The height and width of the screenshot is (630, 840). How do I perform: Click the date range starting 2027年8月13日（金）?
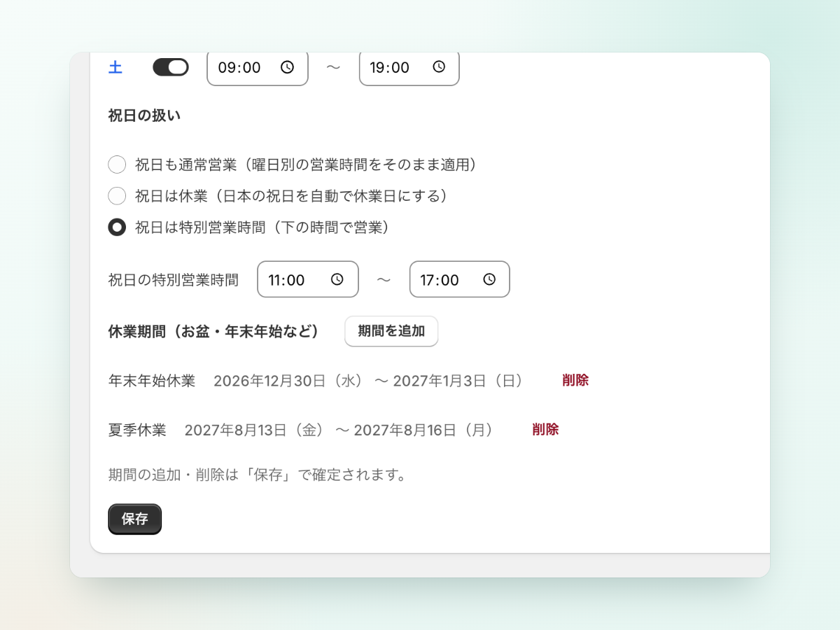click(339, 429)
